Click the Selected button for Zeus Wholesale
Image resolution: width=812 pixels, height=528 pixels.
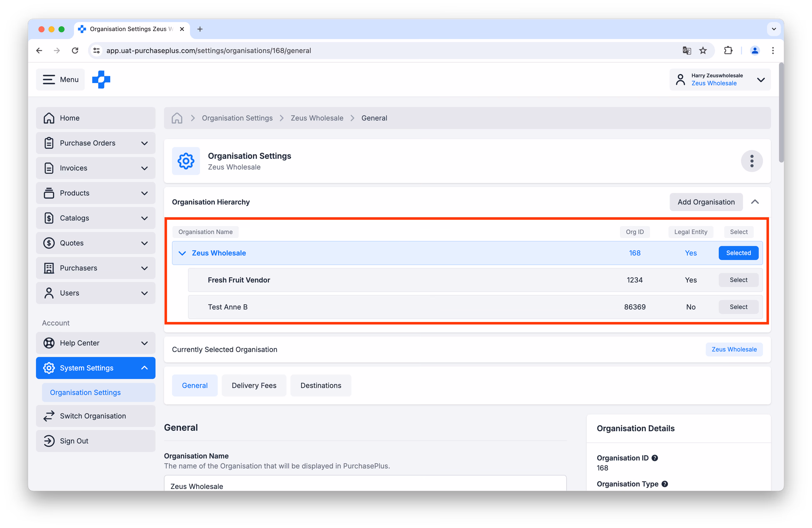pos(738,253)
